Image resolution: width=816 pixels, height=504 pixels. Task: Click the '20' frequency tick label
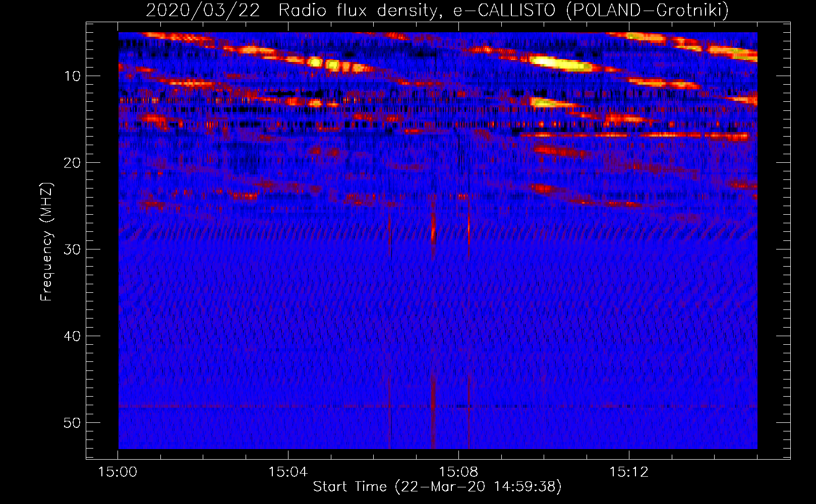point(73,163)
